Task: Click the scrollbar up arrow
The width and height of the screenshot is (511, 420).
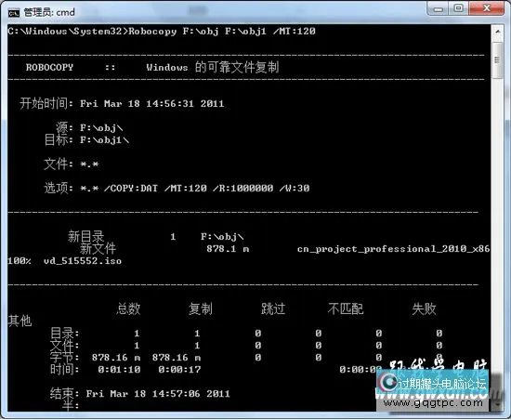Action: tap(497, 32)
